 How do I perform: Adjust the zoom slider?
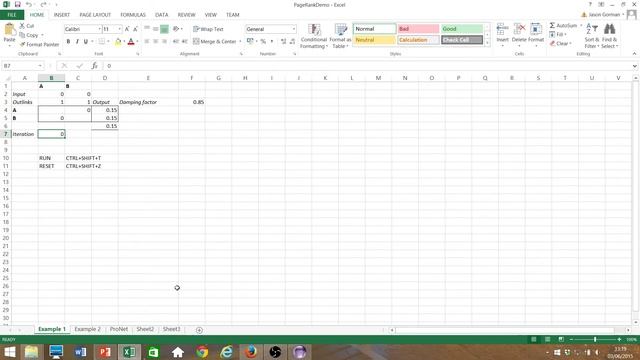tap(595, 339)
